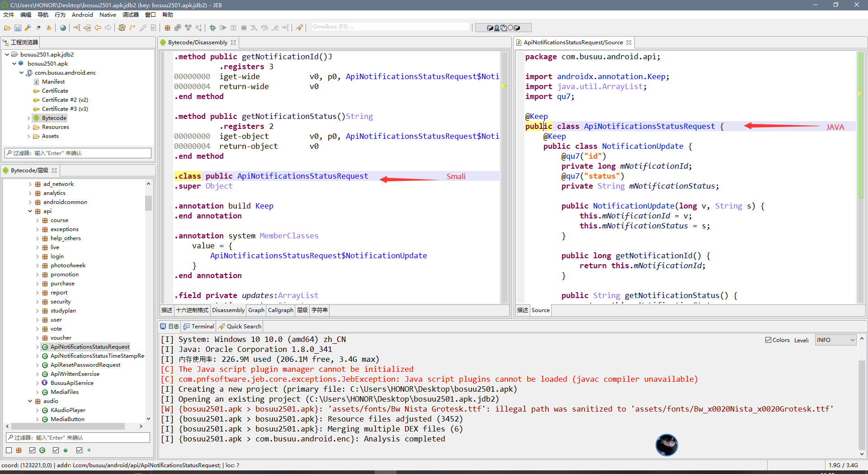Viewport: 868px width, 474px height.
Task: Click the Save project disk icon
Action: [18, 28]
